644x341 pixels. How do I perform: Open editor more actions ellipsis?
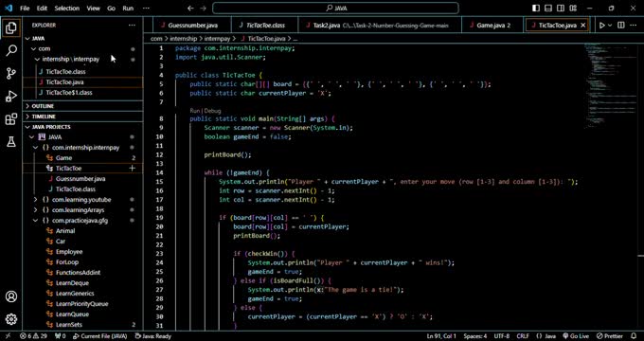click(x=634, y=25)
